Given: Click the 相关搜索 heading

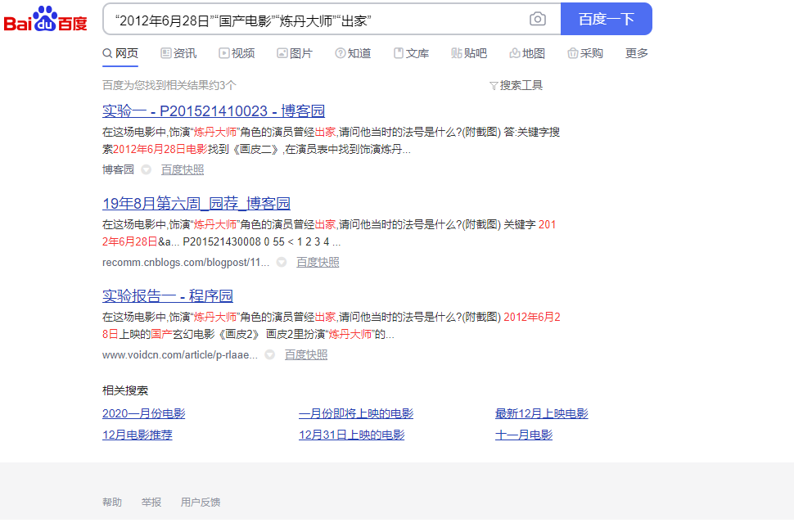Looking at the screenshot, I should (125, 390).
